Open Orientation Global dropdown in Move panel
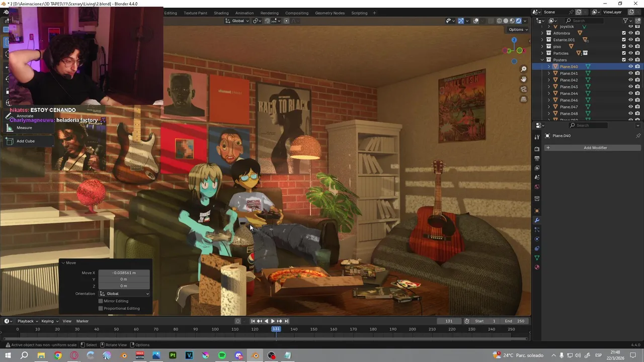Viewport: 644px width, 362px height. pyautogui.click(x=124, y=294)
